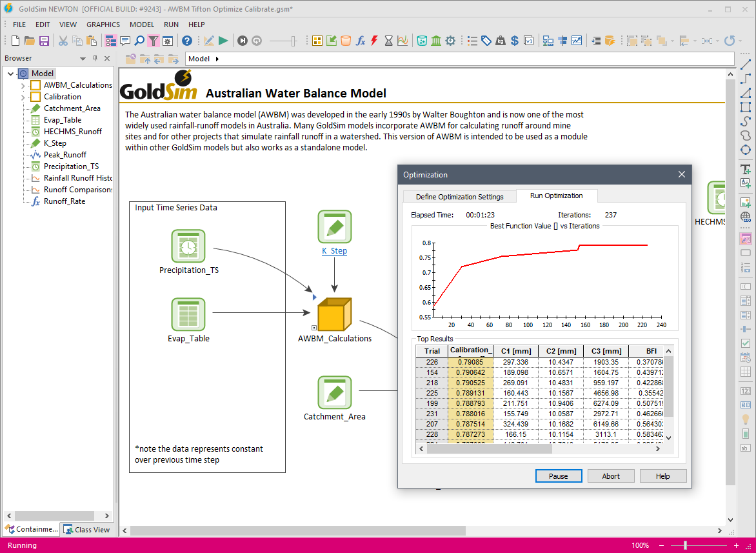Screen dimensions: 756x553
Task: Run the model with the green Run arrow
Action: (222, 41)
